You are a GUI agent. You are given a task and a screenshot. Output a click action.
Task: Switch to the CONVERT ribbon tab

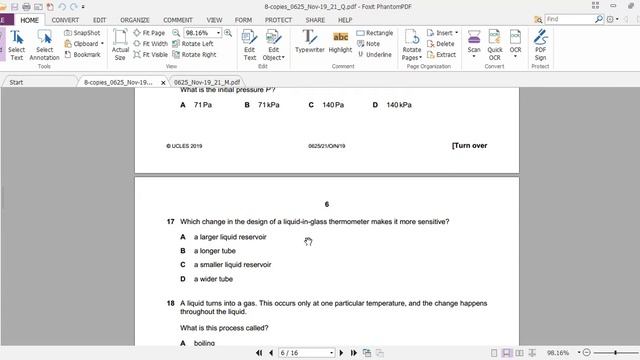65,20
